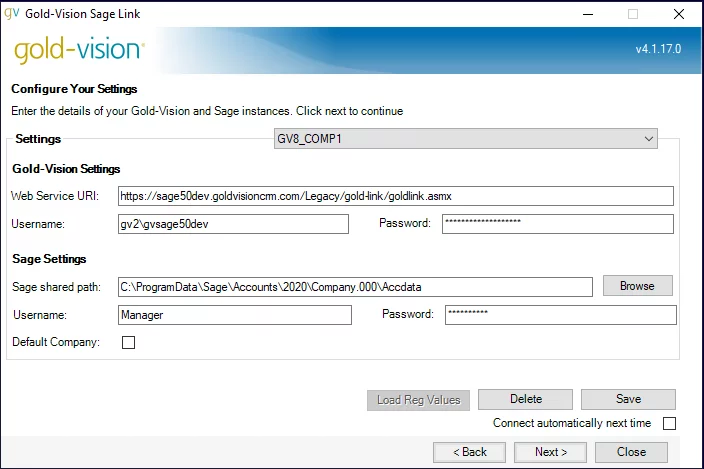Click the Sage Password field

pos(561,315)
